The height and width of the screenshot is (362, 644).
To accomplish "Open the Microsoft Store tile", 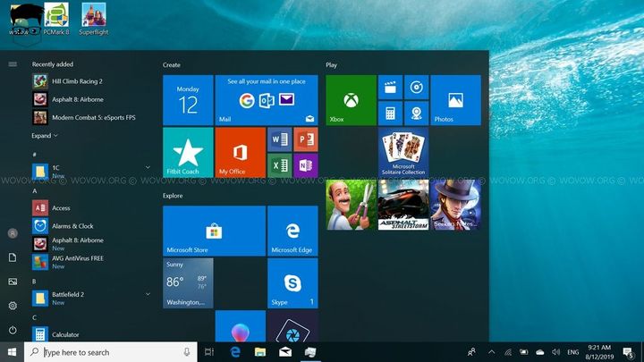I will [x=214, y=231].
